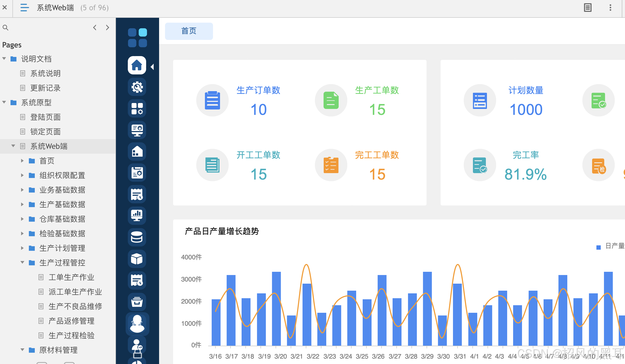The image size is (625, 364).
Task: Open the hamburger menu icon in header
Action: (x=24, y=8)
